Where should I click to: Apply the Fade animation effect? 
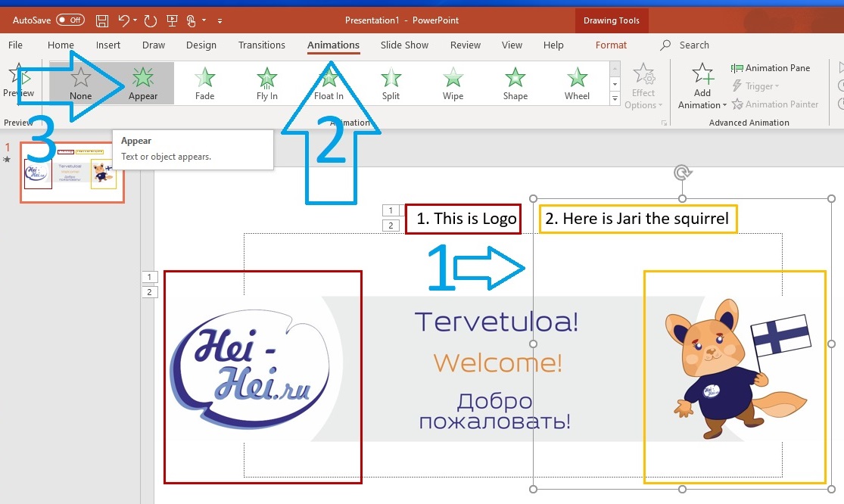[204, 83]
